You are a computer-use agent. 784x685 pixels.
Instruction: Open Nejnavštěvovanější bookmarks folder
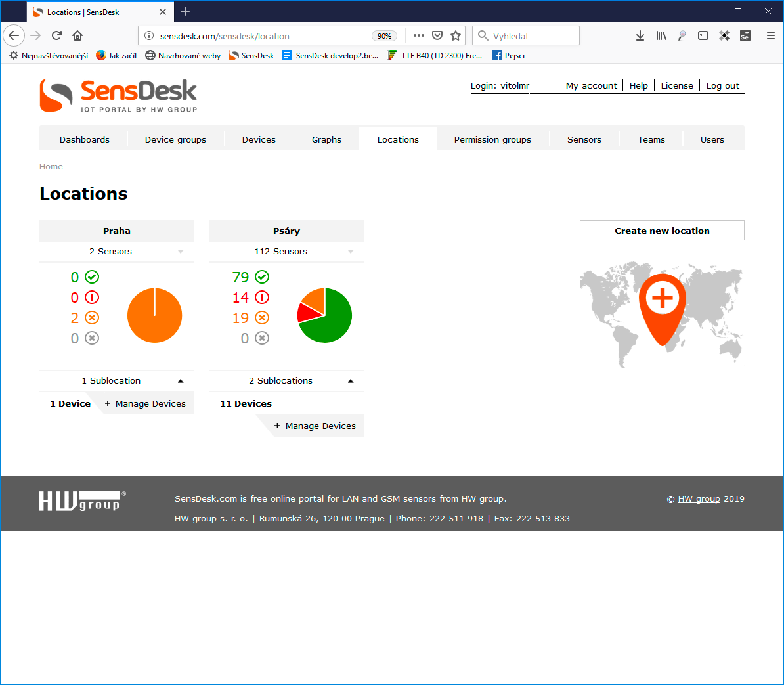49,56
